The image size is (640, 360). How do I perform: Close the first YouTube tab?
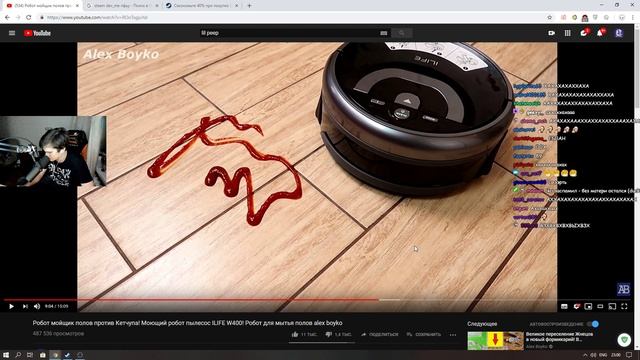77,6
